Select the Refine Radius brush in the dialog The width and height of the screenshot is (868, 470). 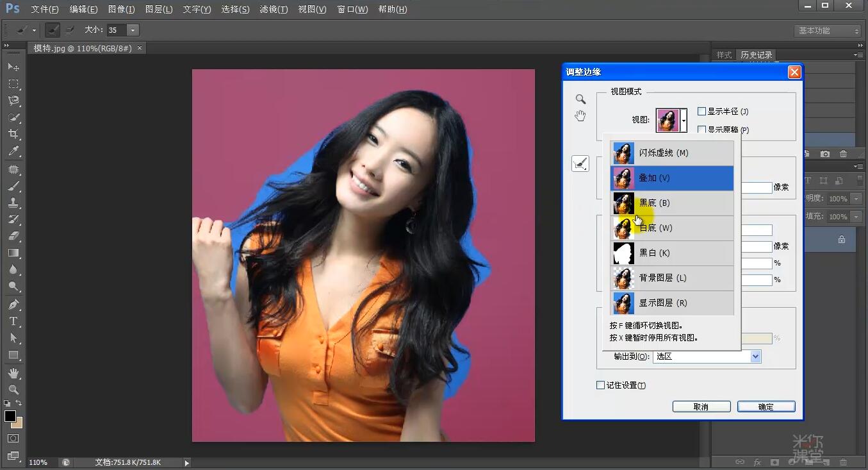[580, 163]
